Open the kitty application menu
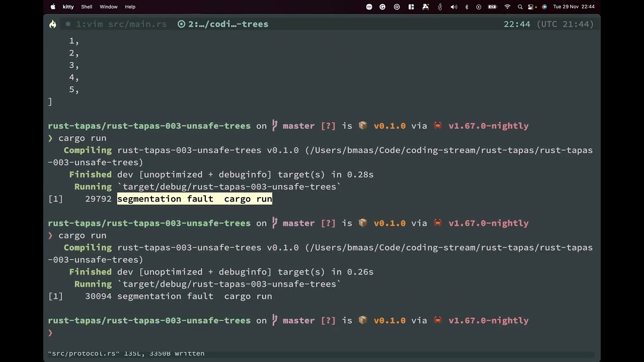Viewport: 644px width, 362px height. [68, 7]
